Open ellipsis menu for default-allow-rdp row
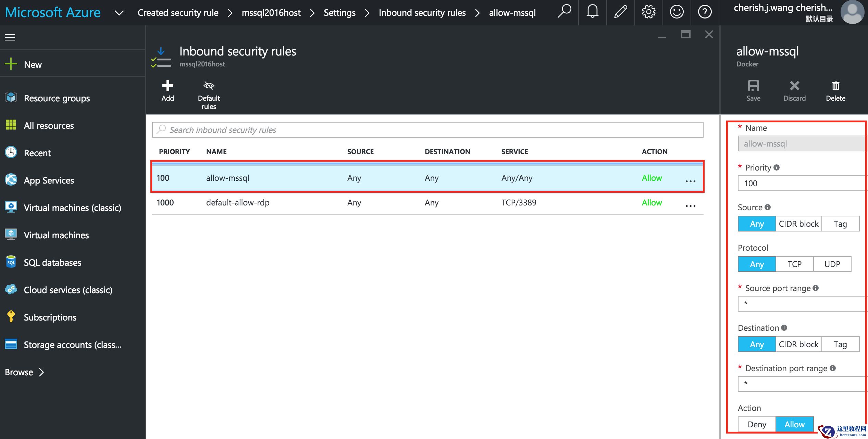Image resolution: width=868 pixels, height=439 pixels. coord(690,206)
